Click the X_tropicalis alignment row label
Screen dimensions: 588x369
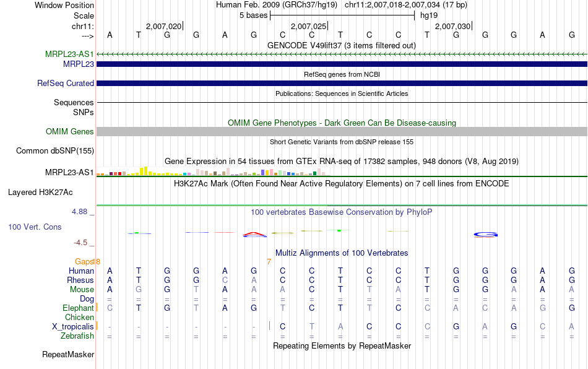pos(73,327)
